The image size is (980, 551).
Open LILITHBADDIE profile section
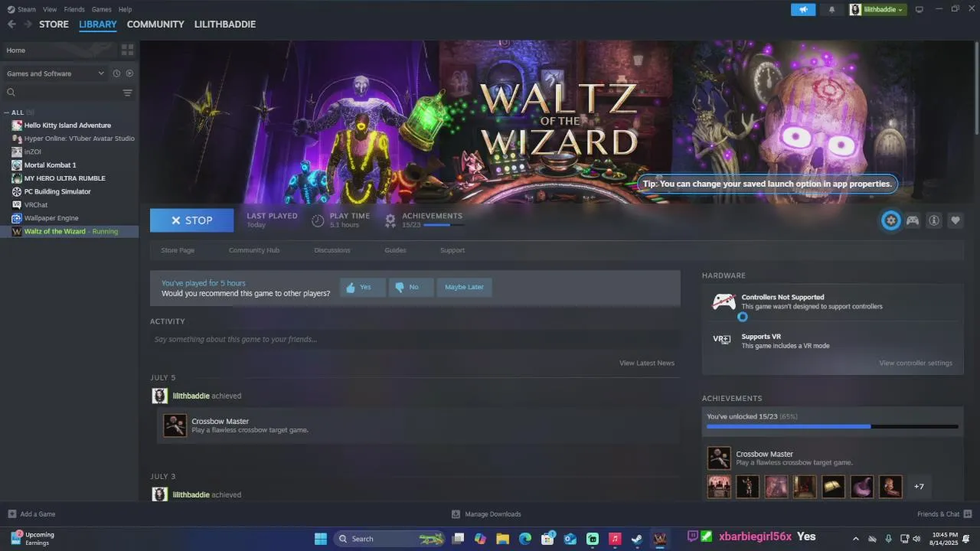click(x=225, y=24)
